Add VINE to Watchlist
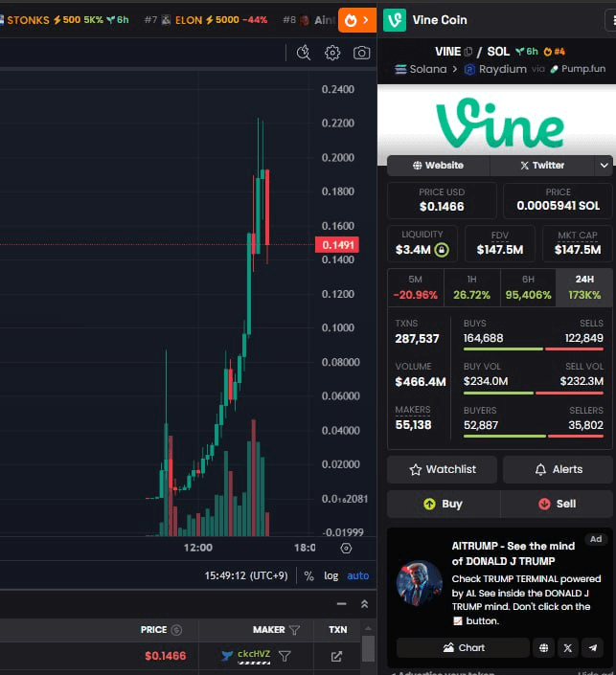The width and height of the screenshot is (616, 675). click(442, 469)
